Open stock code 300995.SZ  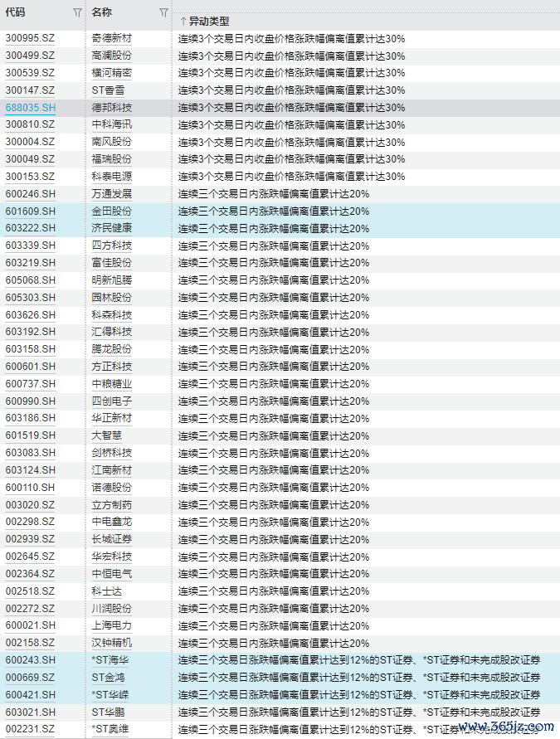click(x=30, y=39)
